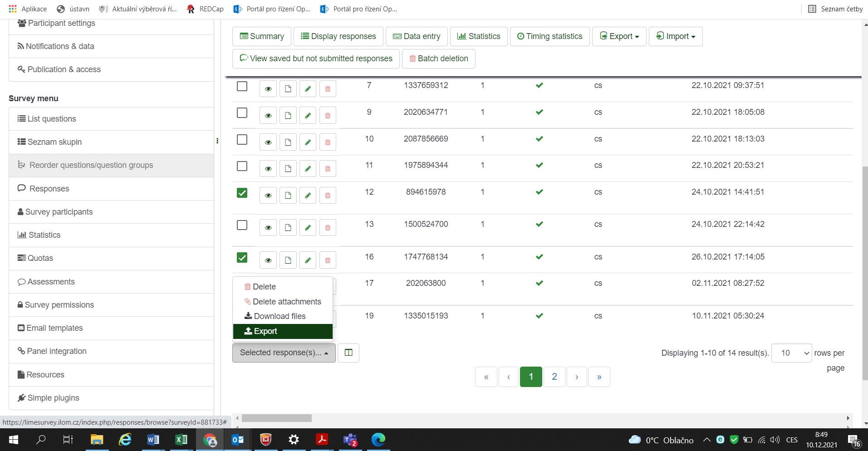Uncheck the checkbox for response 12
868x451 pixels.
point(242,193)
